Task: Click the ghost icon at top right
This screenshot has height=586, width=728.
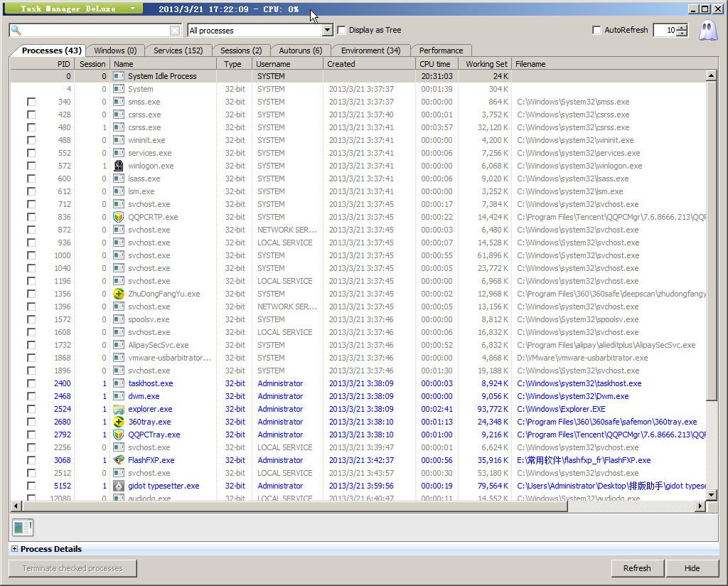Action: (708, 31)
